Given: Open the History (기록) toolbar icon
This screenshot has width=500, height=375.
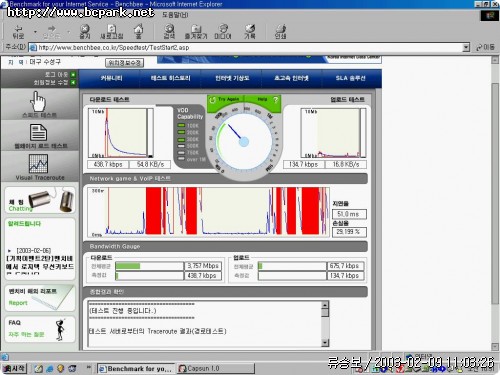Looking at the screenshot, I should [x=250, y=32].
